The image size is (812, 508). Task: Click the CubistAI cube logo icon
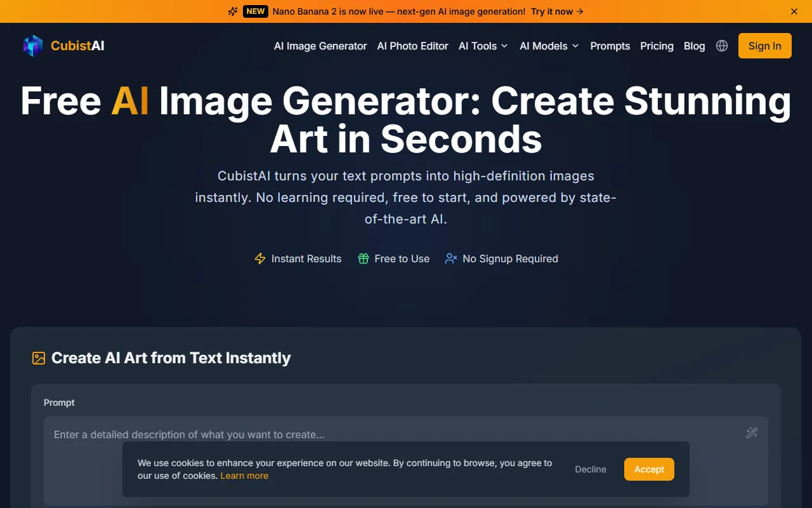coord(33,46)
